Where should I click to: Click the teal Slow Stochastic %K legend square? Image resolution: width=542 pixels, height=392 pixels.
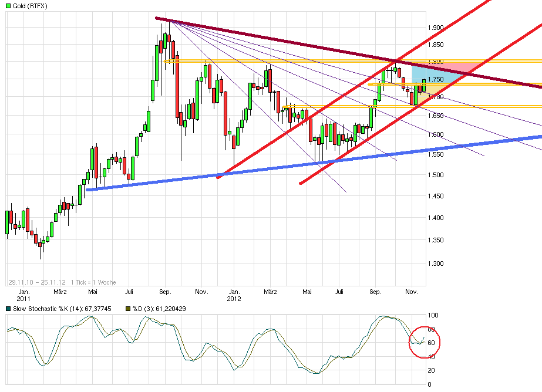(8, 306)
